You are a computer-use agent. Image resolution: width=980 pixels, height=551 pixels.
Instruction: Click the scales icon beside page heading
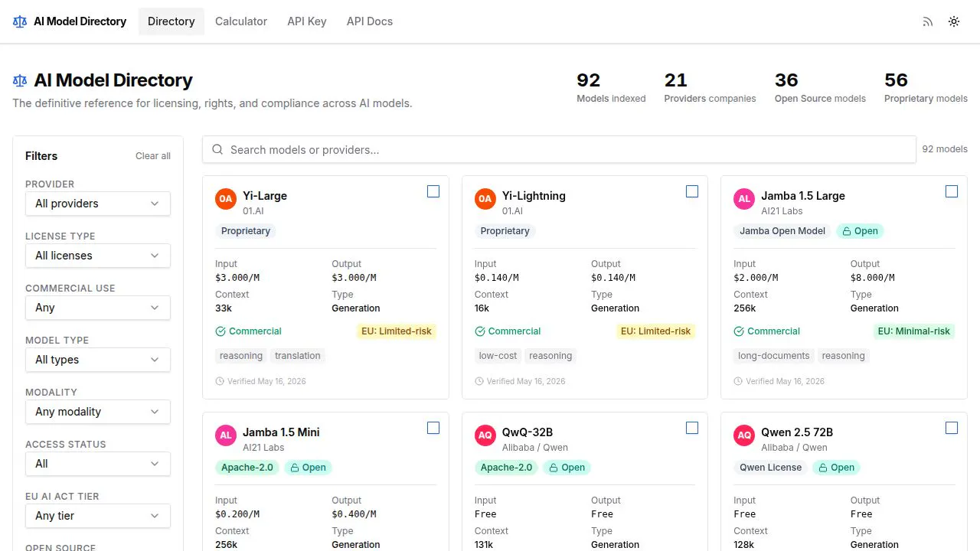(20, 80)
